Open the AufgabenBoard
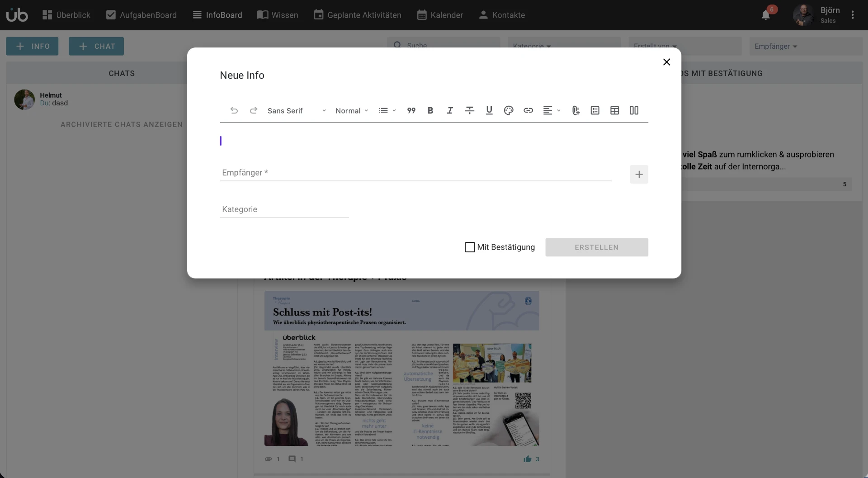The width and height of the screenshot is (868, 478). (x=142, y=15)
